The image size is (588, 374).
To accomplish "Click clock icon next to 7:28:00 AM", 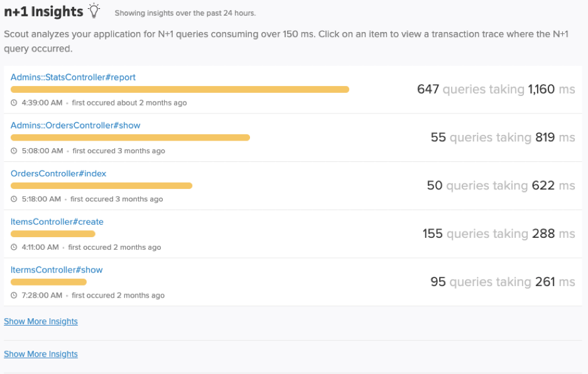I will pyautogui.click(x=14, y=296).
